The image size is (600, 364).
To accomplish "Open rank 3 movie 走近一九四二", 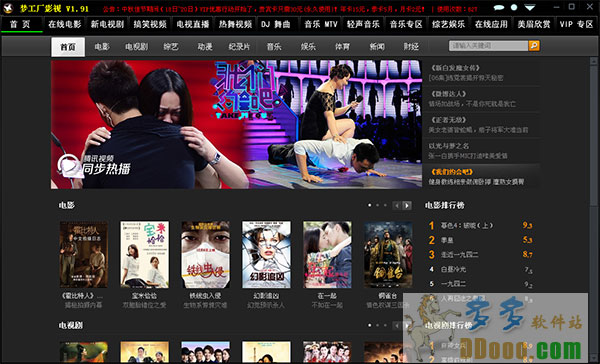I will pyautogui.click(x=460, y=255).
